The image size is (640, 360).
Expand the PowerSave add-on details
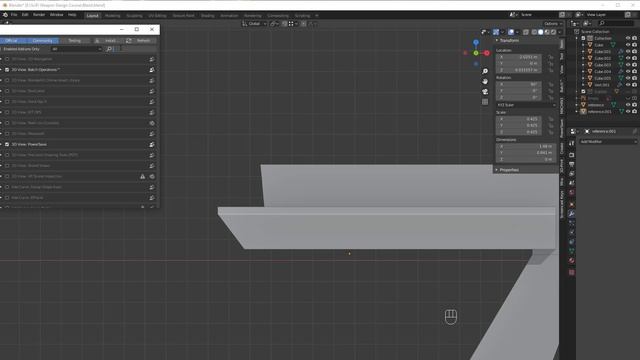coord(1,144)
